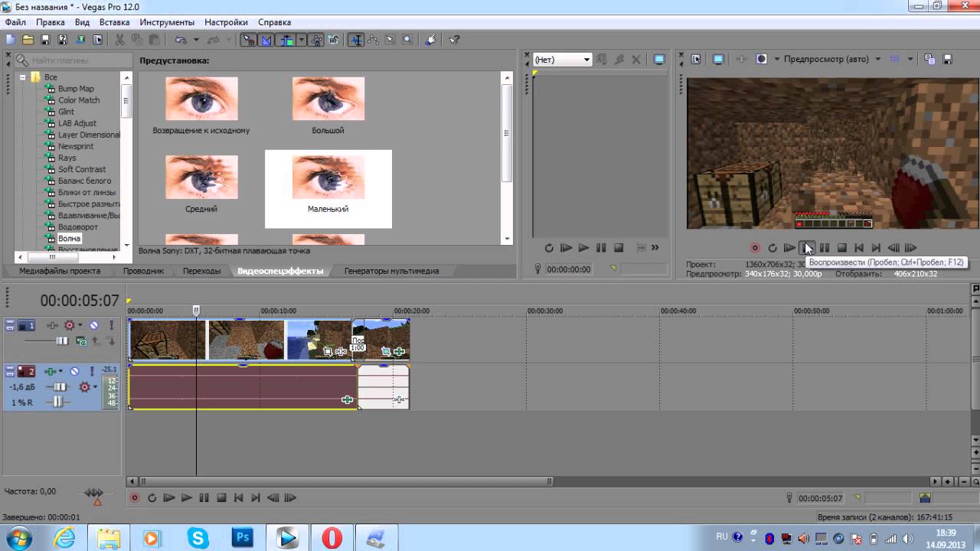Collapse the Все folder tree node

pyautogui.click(x=23, y=77)
